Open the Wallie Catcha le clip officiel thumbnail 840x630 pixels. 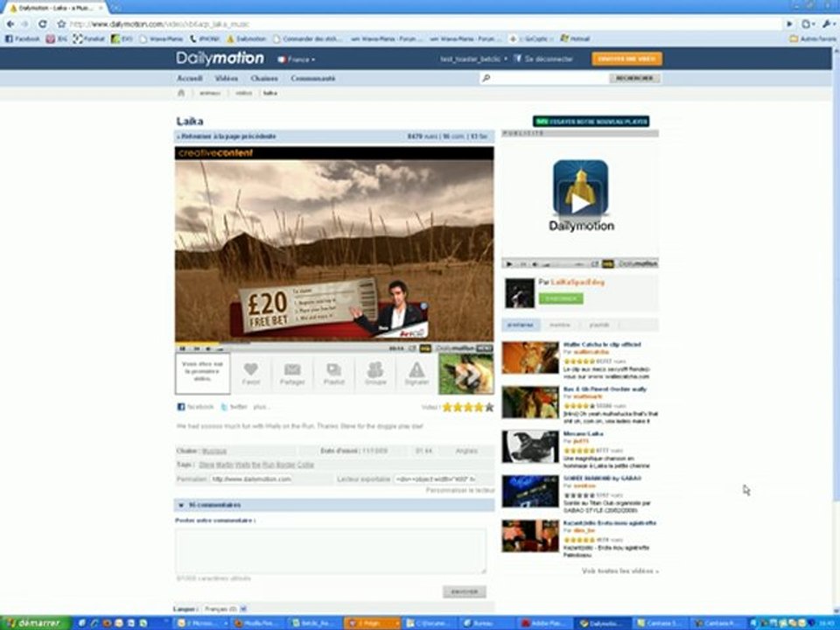[530, 357]
